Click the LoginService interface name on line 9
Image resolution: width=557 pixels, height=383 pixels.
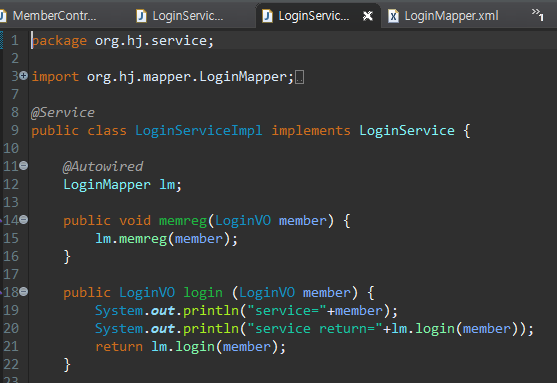(x=407, y=130)
